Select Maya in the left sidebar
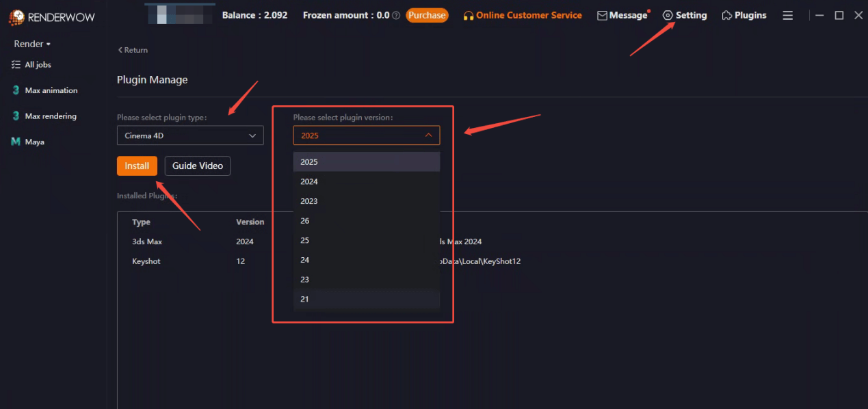This screenshot has width=868, height=409. [x=31, y=142]
